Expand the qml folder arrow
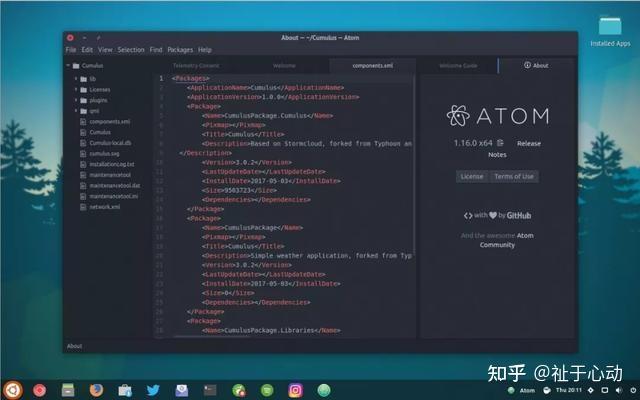Viewport: 640px width, 400px height. 76,111
